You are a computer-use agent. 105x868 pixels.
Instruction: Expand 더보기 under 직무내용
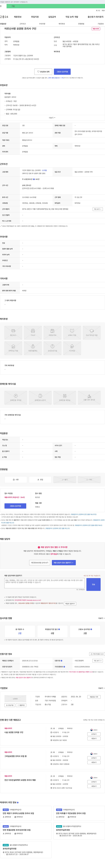pos(52,118)
